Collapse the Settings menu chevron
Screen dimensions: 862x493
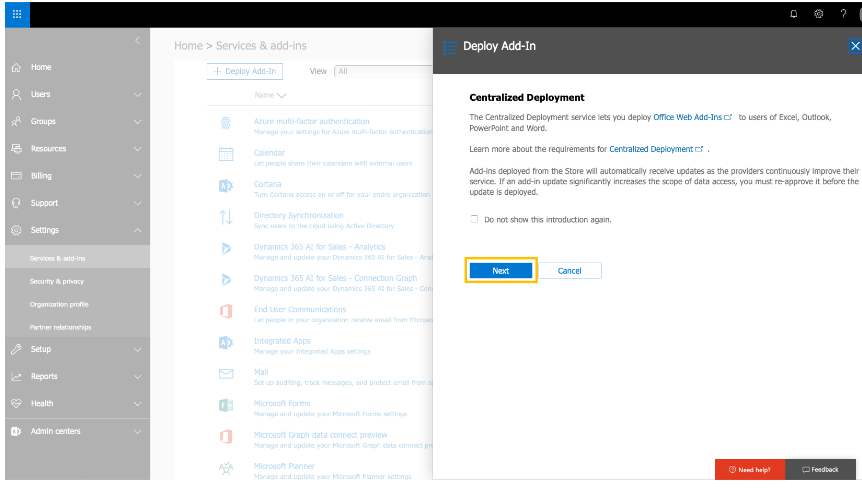(137, 230)
